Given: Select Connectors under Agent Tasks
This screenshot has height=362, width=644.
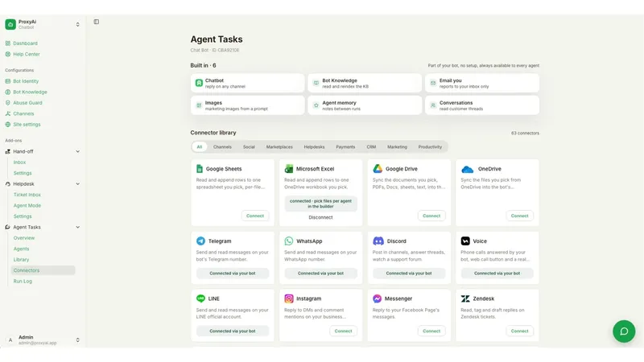Looking at the screenshot, I should 43,270.
